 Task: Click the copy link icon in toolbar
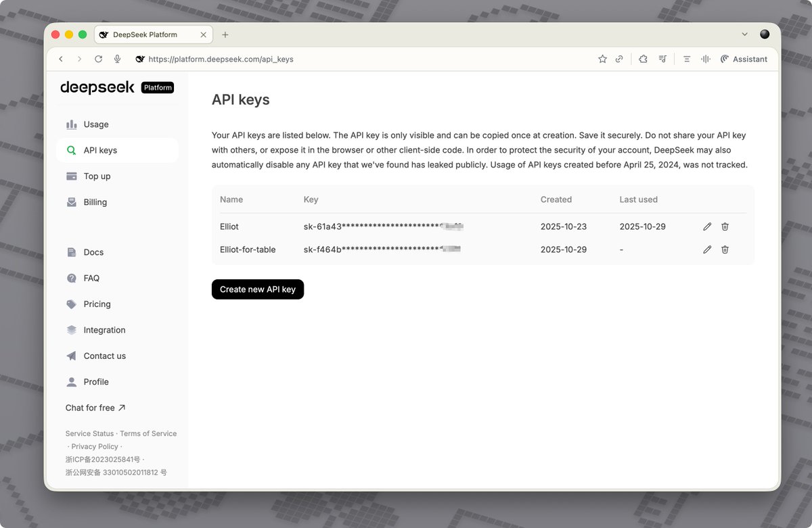[x=619, y=59]
